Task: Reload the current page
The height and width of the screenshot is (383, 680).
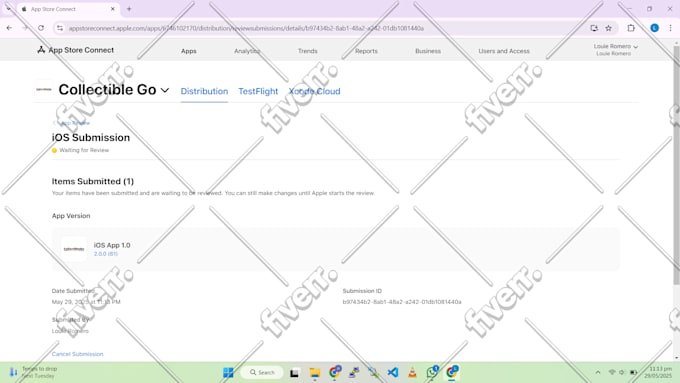Action: tap(41, 28)
